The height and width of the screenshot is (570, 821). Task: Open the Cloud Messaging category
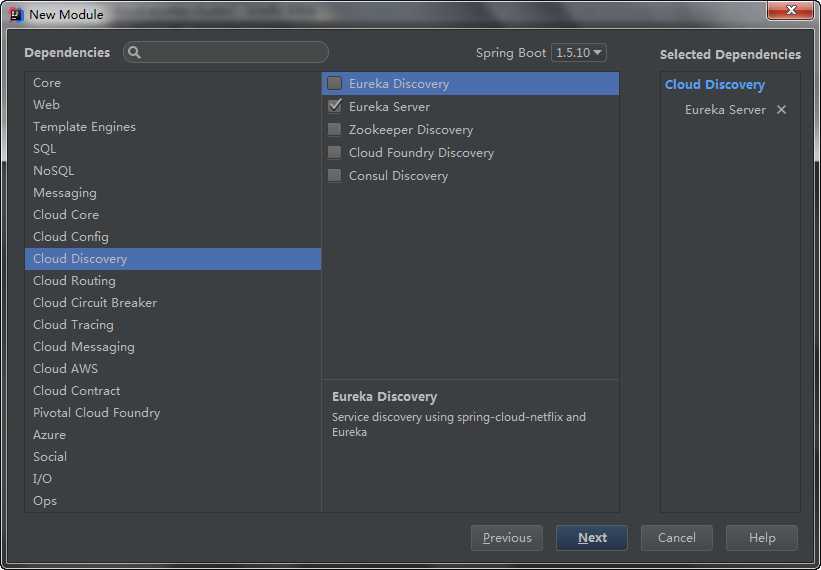173,347
